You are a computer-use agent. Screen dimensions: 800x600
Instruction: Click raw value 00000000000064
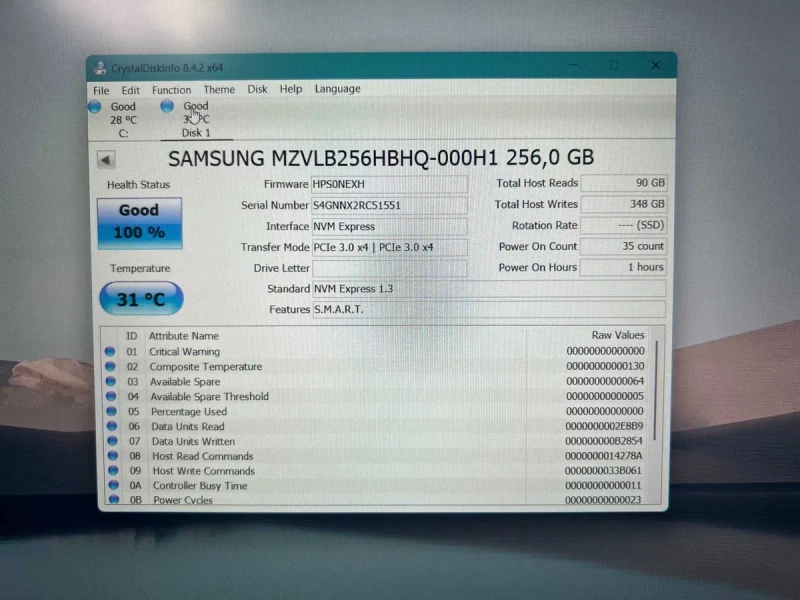[605, 381]
